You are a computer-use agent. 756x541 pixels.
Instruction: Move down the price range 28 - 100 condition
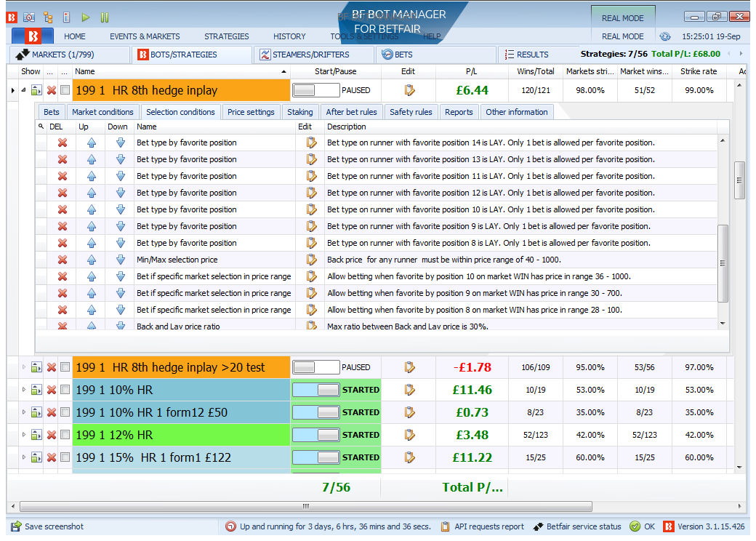click(121, 310)
